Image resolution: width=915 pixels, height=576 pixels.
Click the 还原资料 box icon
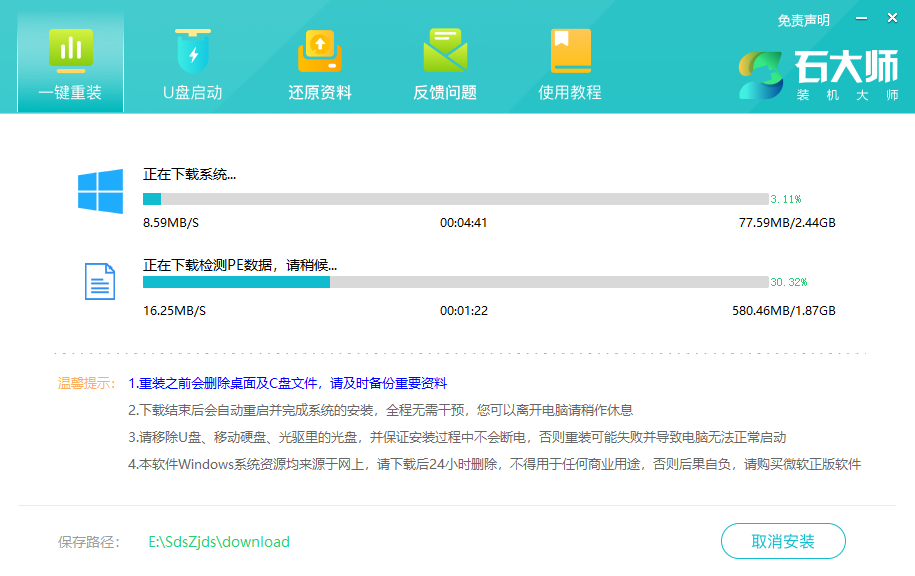point(318,47)
